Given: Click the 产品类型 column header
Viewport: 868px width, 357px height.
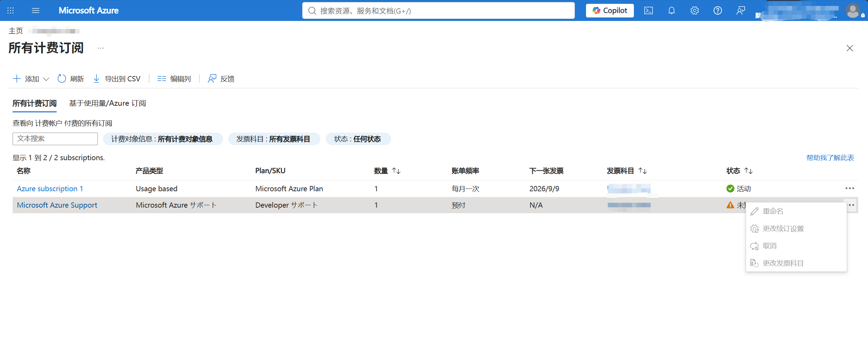Looking at the screenshot, I should pyautogui.click(x=149, y=171).
